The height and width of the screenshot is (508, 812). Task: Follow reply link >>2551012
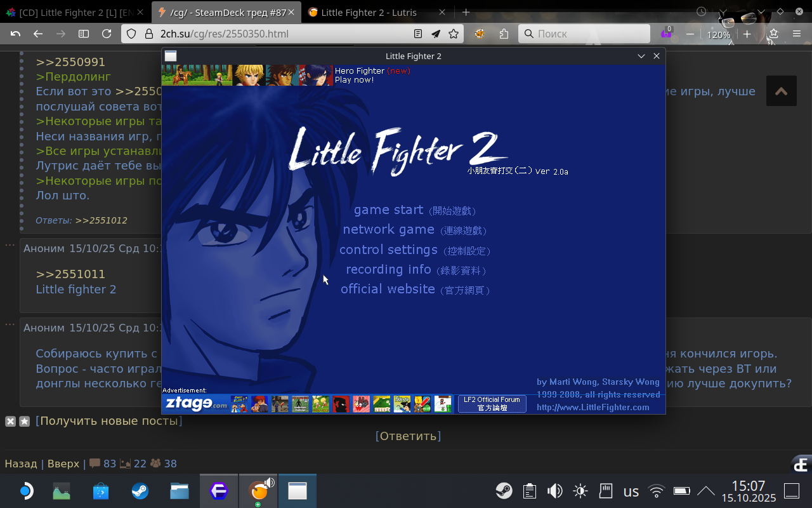101,220
